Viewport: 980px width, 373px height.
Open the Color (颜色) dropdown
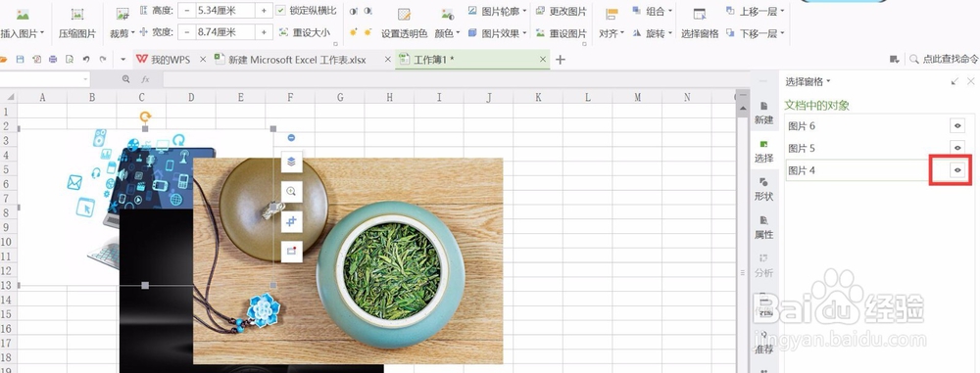448,23
